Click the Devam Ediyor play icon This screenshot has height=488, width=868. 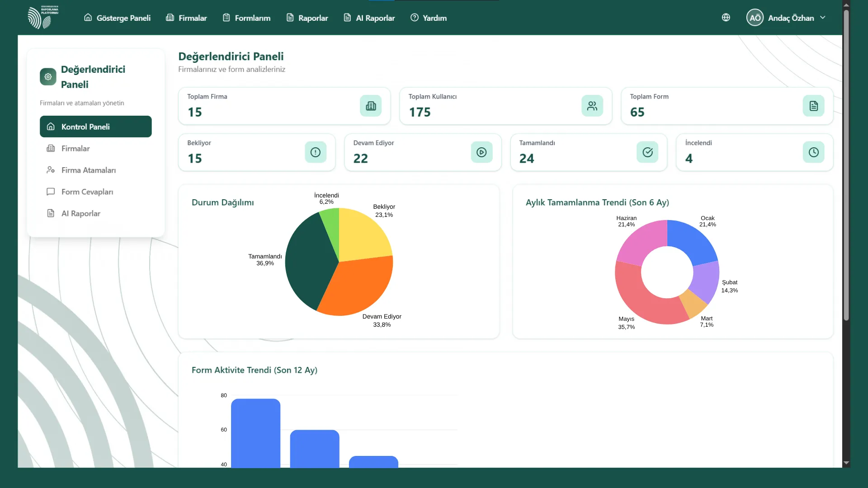click(481, 152)
